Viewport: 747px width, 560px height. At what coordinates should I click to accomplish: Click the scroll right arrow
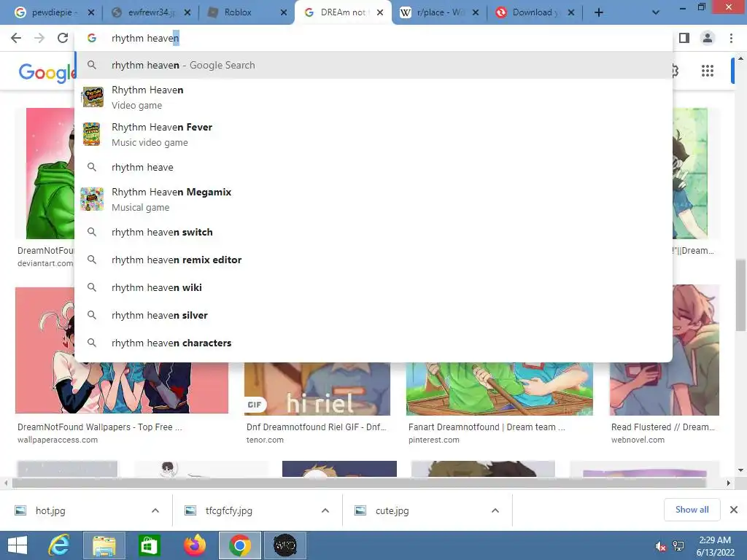tap(729, 483)
